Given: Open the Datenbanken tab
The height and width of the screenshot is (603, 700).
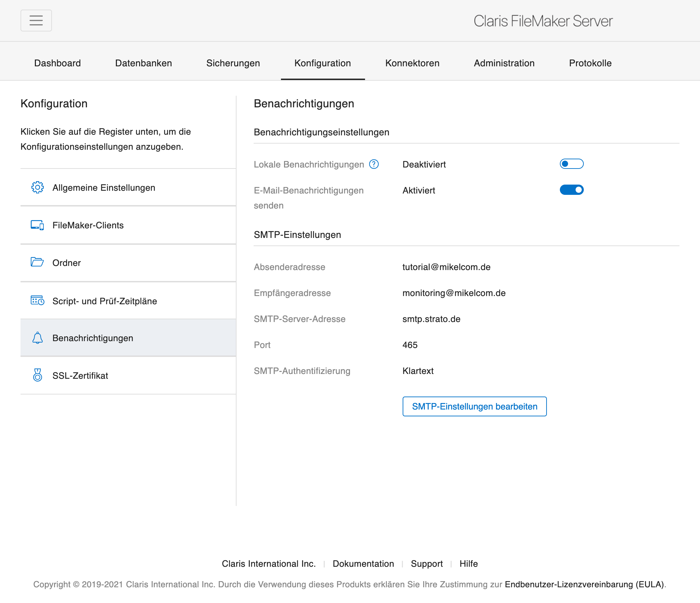Looking at the screenshot, I should (x=144, y=63).
